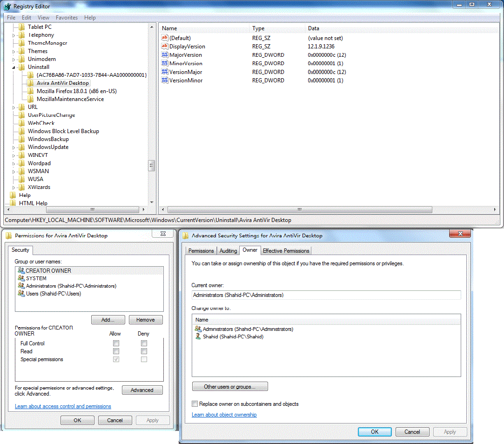This screenshot has width=504, height=444.
Task: Tick Allow checkbox for Read
Action: [116, 351]
